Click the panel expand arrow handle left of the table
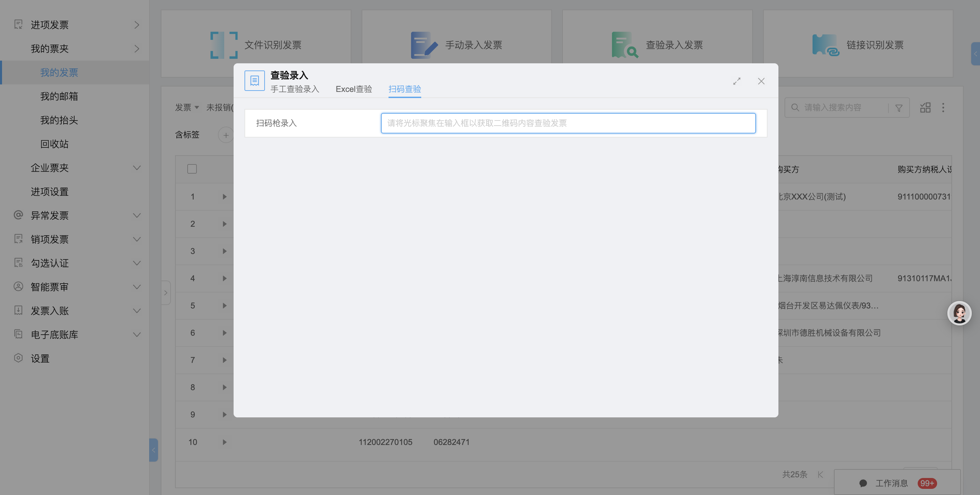Screen dimensions: 980x495 click(166, 293)
